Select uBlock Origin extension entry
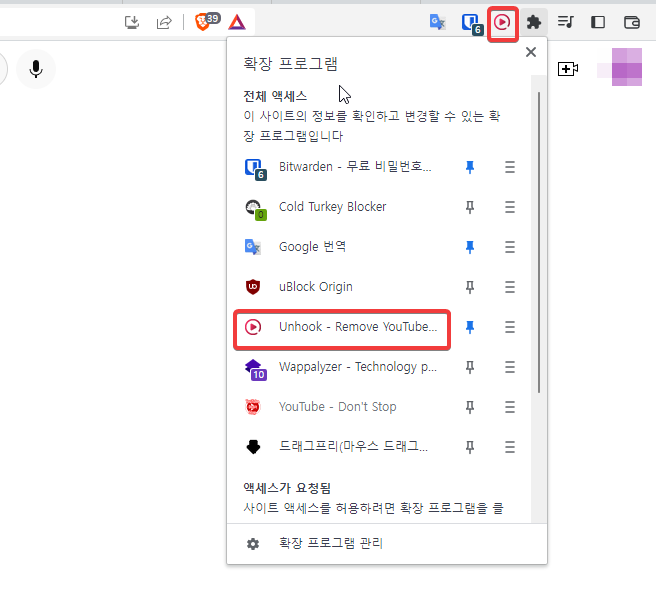This screenshot has height=597, width=656. (x=342, y=287)
